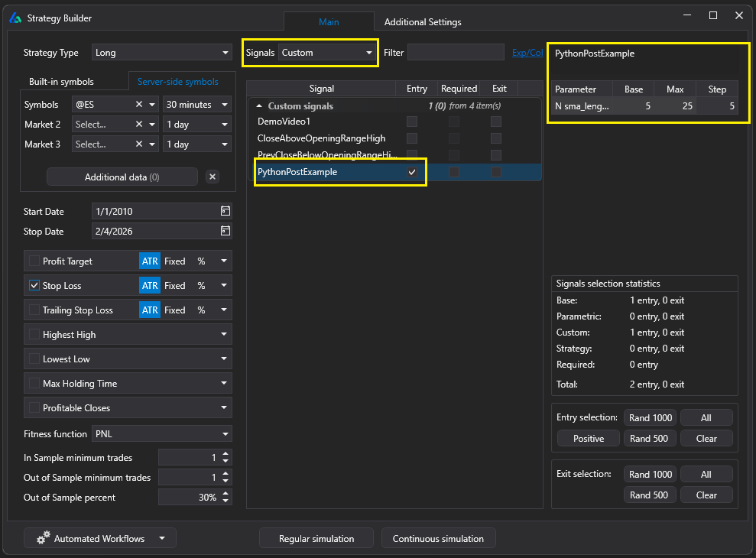Click the Strategy Builder logo icon
756x558 pixels.
coord(15,18)
